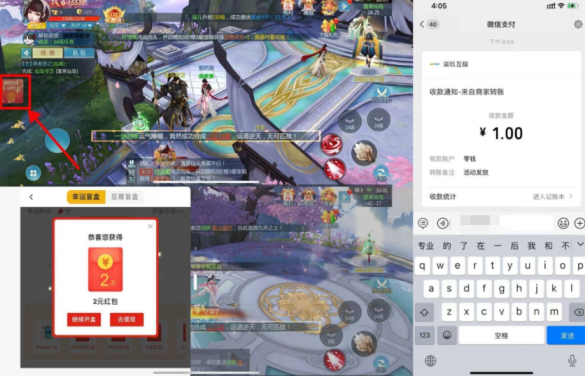Choose candidate word 专业
Image resolution: width=585 pixels, height=376 pixels.
(426, 246)
